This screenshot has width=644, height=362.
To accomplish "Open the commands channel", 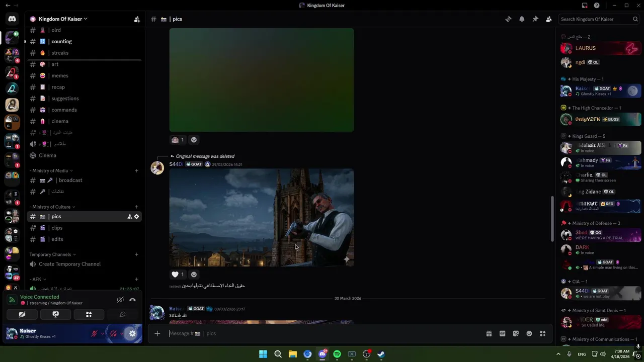I will [84, 110].
